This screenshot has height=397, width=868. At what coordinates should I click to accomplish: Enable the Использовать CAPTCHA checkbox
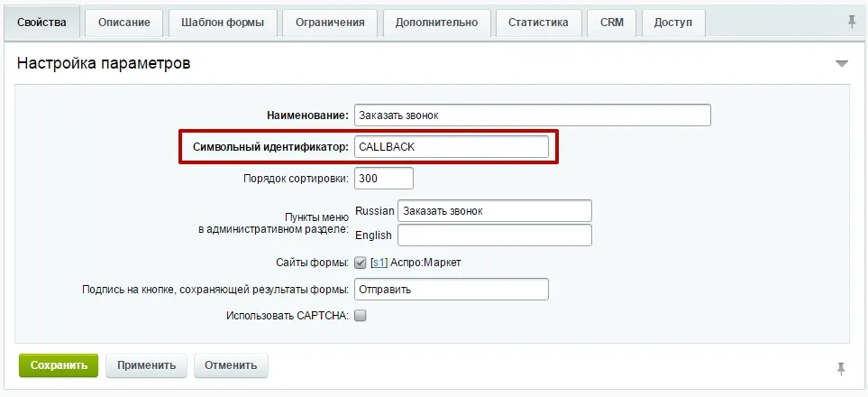[x=361, y=316]
